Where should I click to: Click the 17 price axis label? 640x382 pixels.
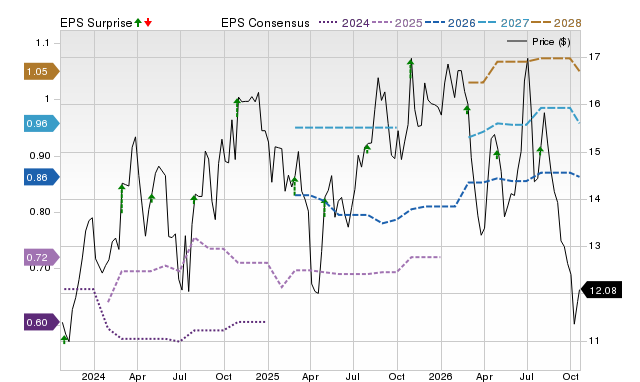pos(594,56)
